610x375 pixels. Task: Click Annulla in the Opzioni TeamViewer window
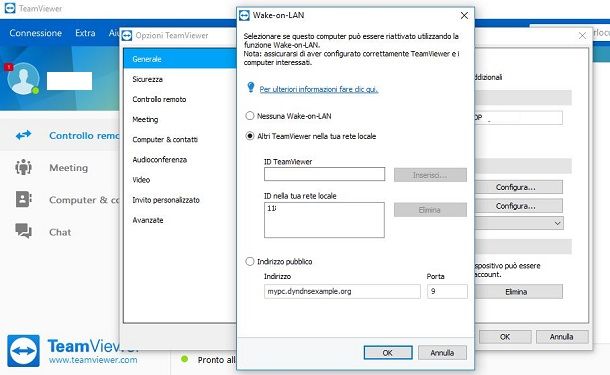(x=562, y=337)
